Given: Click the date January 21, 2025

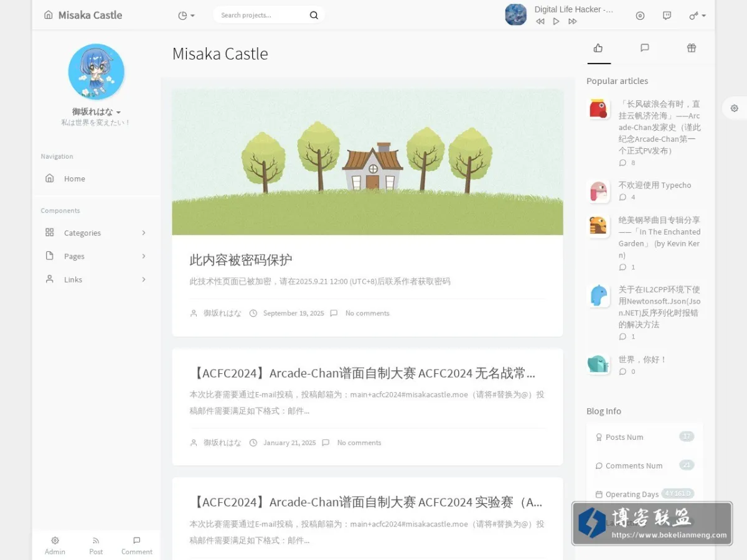Looking at the screenshot, I should [x=289, y=442].
